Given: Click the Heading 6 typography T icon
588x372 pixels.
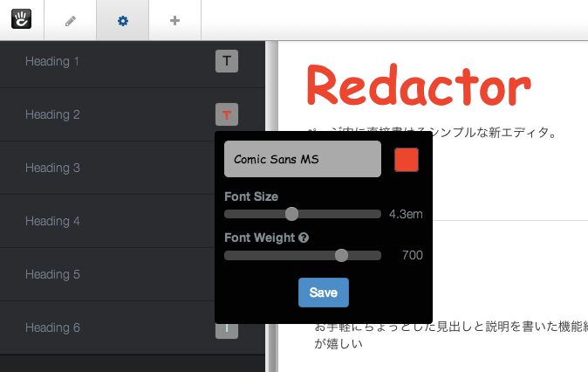Looking at the screenshot, I should pos(227,328).
